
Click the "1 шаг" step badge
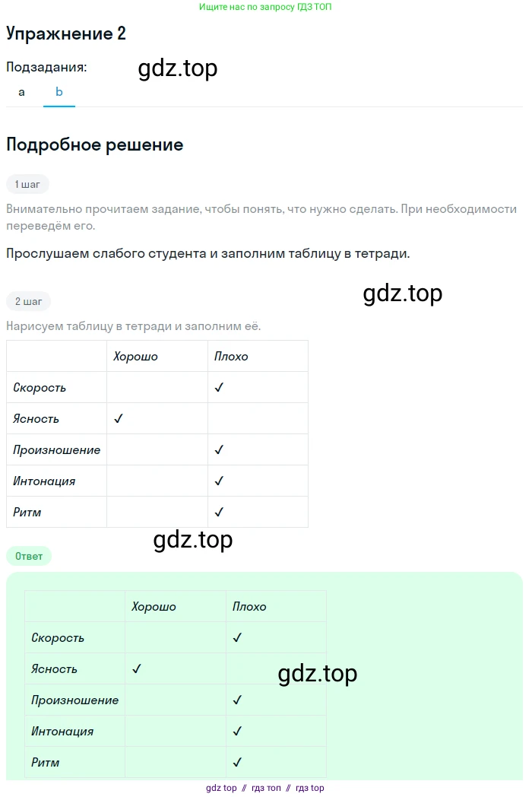(27, 184)
